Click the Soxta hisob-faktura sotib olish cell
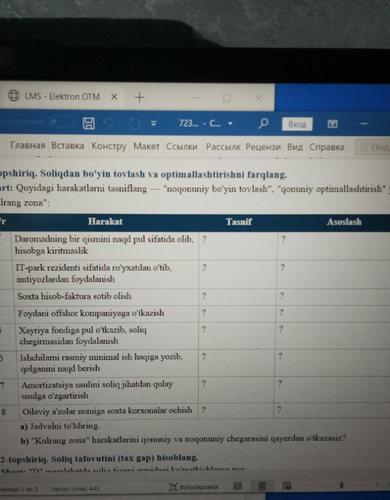The height and width of the screenshot is (500, 390). coord(106,297)
